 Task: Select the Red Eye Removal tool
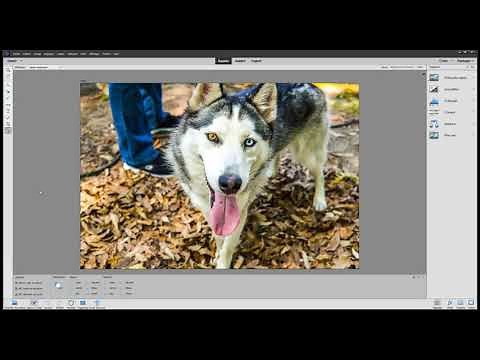(x=8, y=92)
